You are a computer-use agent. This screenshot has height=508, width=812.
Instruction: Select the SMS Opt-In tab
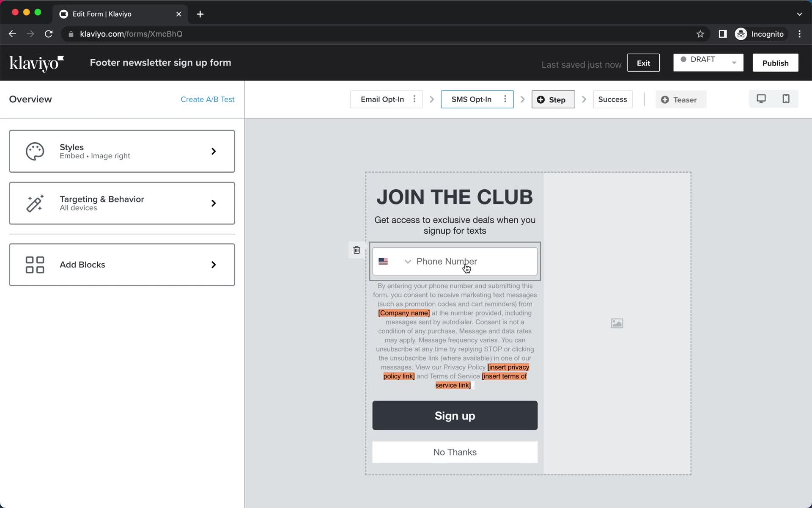pyautogui.click(x=472, y=99)
